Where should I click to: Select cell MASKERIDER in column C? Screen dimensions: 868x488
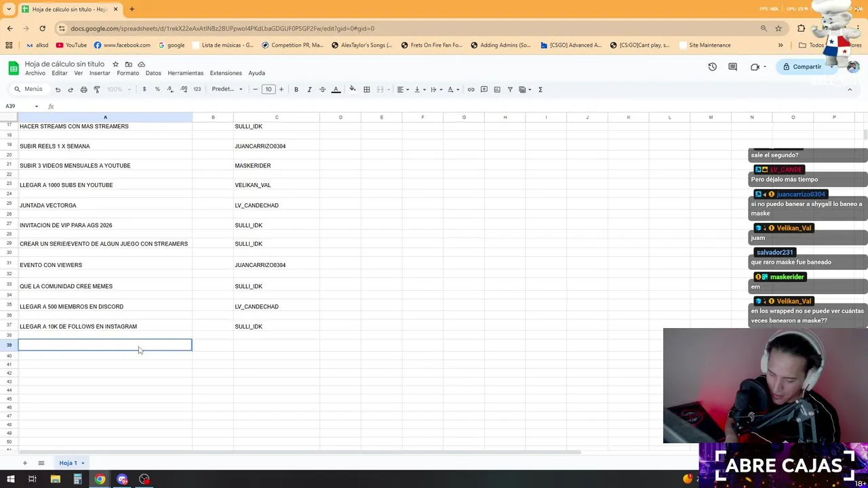pos(277,165)
